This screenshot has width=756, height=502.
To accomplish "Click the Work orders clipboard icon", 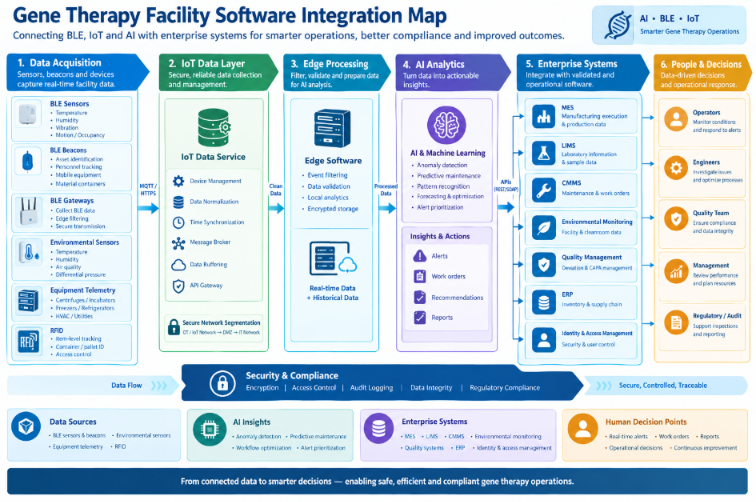I will coord(420,276).
